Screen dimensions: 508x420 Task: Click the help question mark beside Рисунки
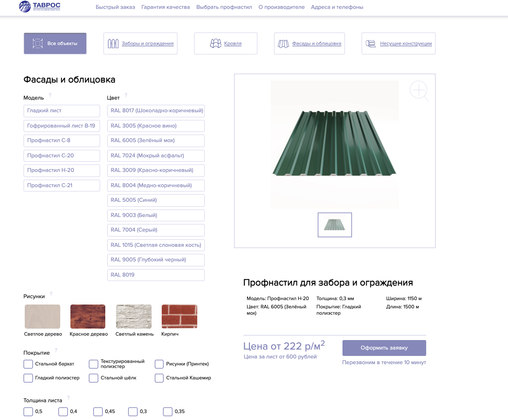pos(51,293)
